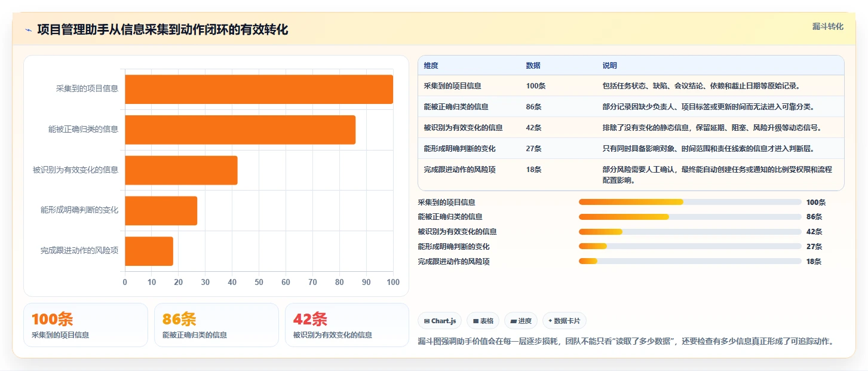
Task: Click the 100条 data card
Action: [85, 325]
